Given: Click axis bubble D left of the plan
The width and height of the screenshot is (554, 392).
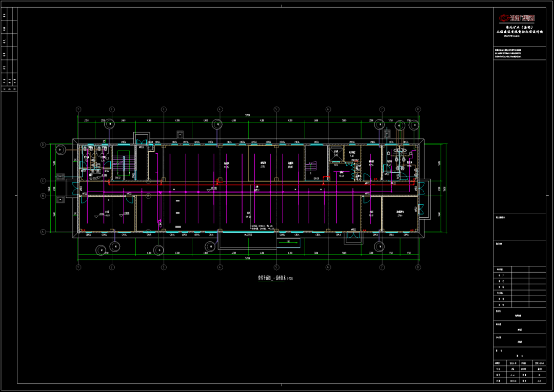Looking at the screenshot, I should coord(44,145).
